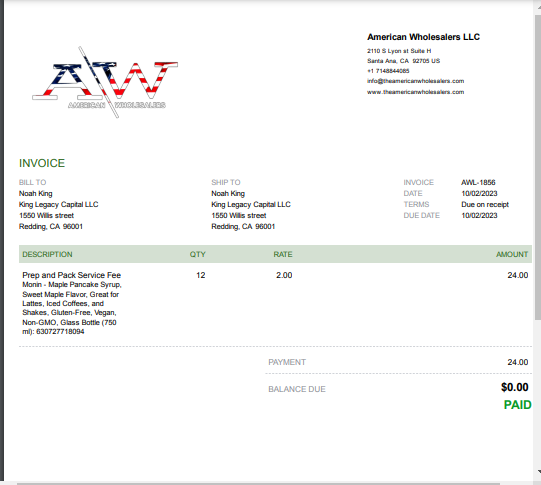Image resolution: width=541 pixels, height=485 pixels.
Task: Click King Legacy Capital LLC under SHIP TO
Action: click(x=251, y=205)
